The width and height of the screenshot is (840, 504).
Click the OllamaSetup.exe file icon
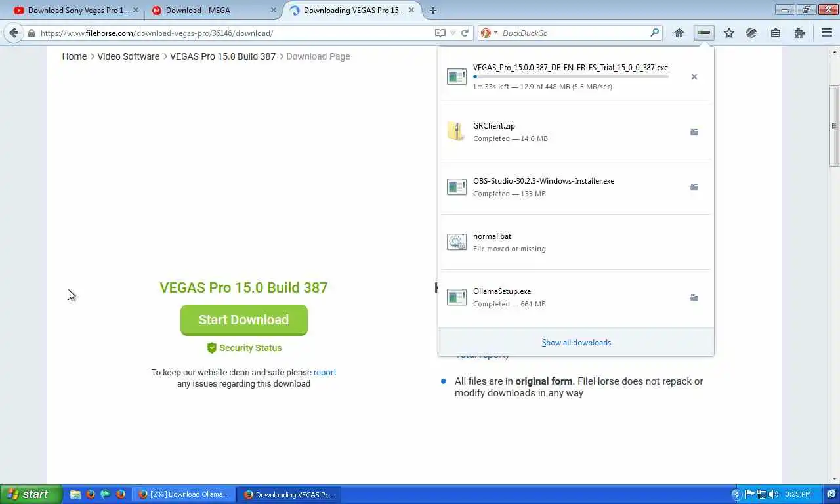[457, 297]
